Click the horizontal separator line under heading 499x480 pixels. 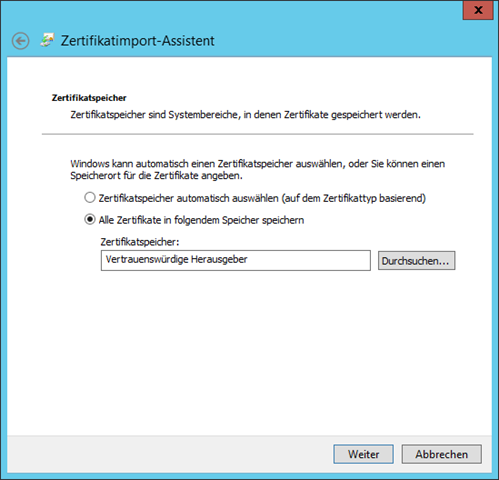(x=257, y=134)
